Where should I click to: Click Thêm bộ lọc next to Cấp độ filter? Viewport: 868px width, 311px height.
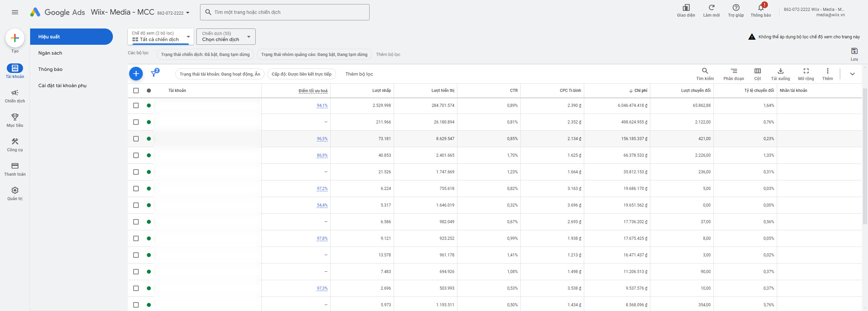(x=359, y=74)
